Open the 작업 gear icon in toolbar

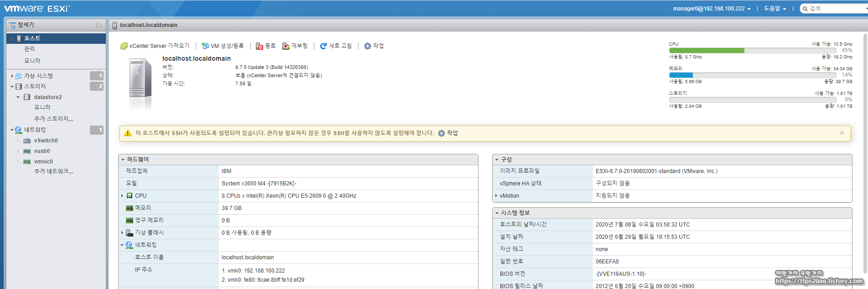(x=368, y=46)
